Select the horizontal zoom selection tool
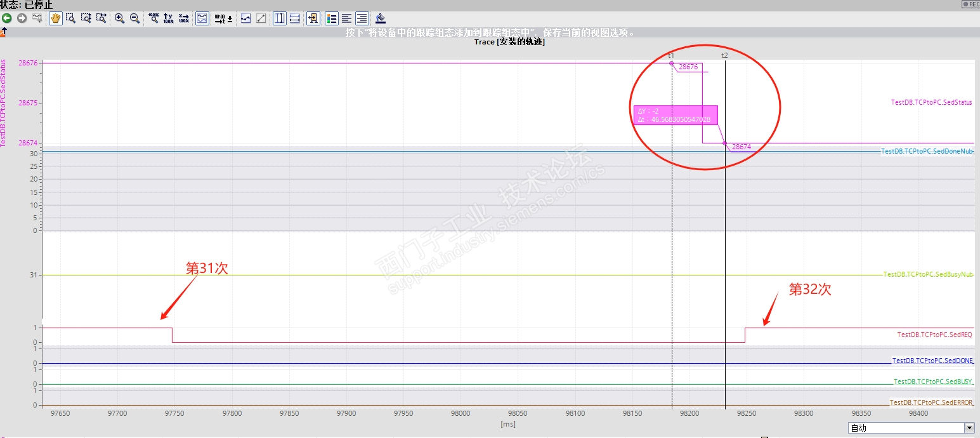Image resolution: width=980 pixels, height=438 pixels. click(x=101, y=18)
